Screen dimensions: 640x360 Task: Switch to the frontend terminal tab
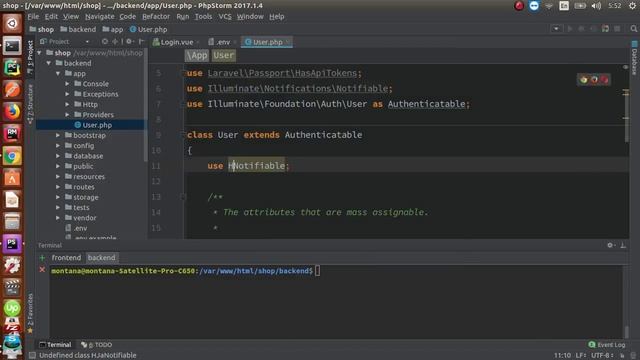click(x=66, y=258)
